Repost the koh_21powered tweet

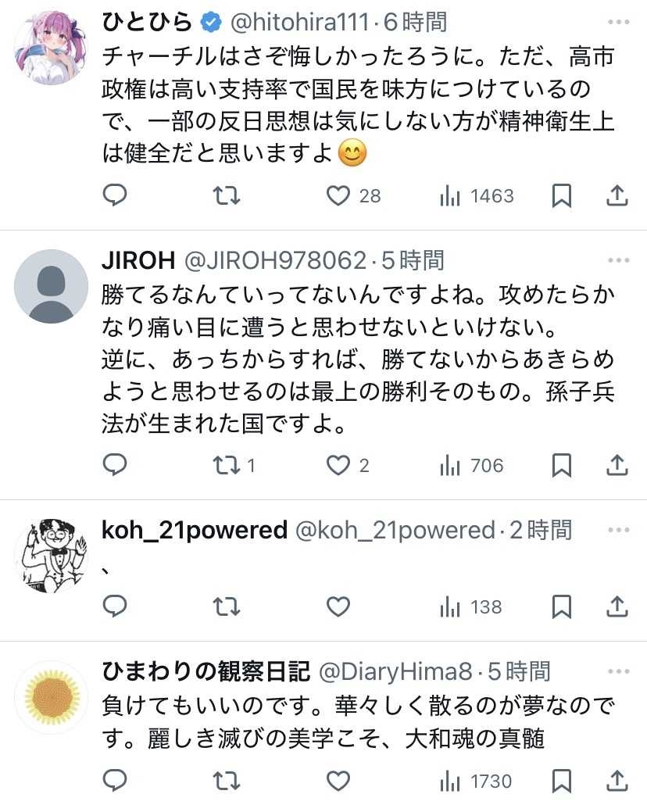227,606
